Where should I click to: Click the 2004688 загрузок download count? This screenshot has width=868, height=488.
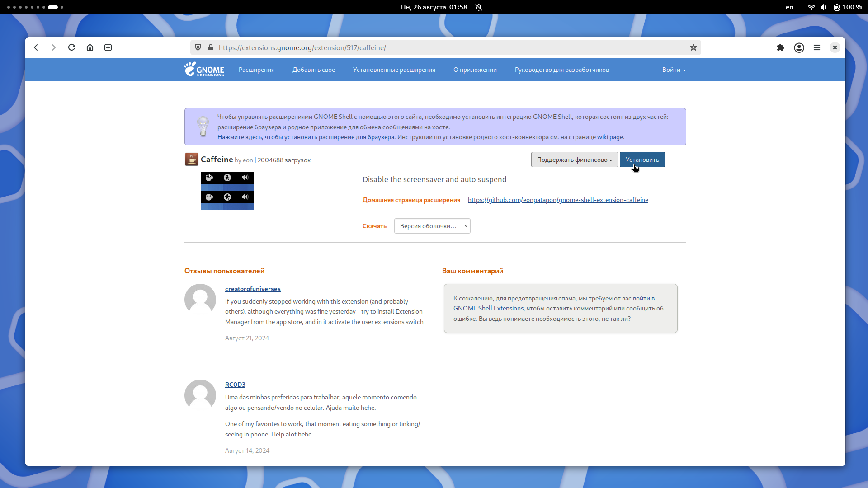coord(284,160)
